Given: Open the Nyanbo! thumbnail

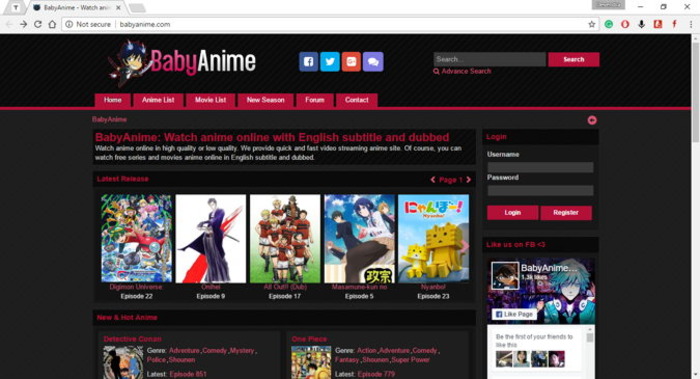Looking at the screenshot, I should [x=433, y=238].
